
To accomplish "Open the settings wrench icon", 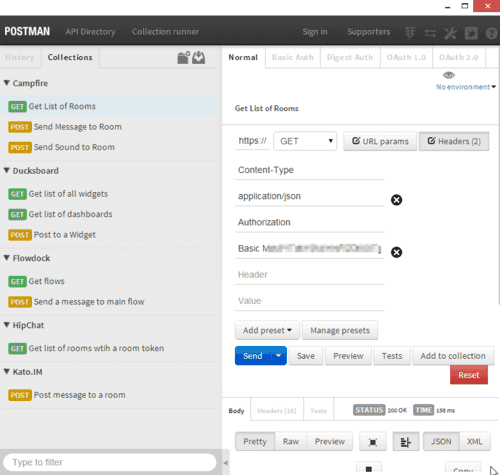I will point(450,33).
